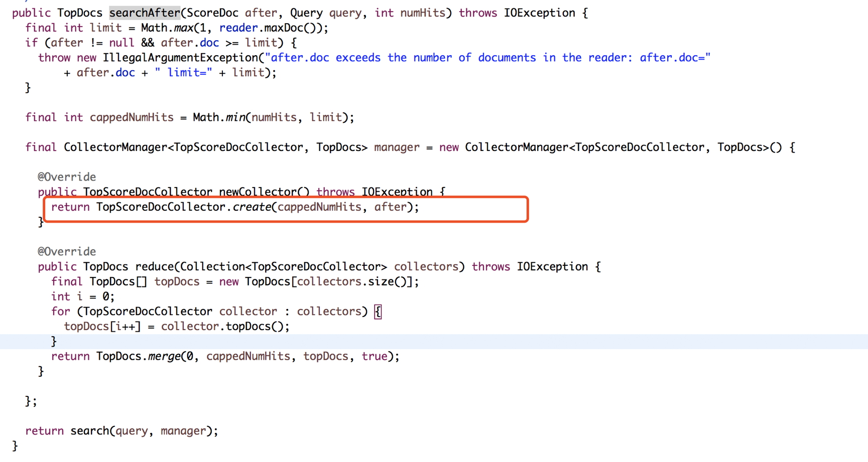Viewport: 868px width, 462px height.
Task: Click 'IllegalArgumentException' in the throw statement
Action: 180,58
